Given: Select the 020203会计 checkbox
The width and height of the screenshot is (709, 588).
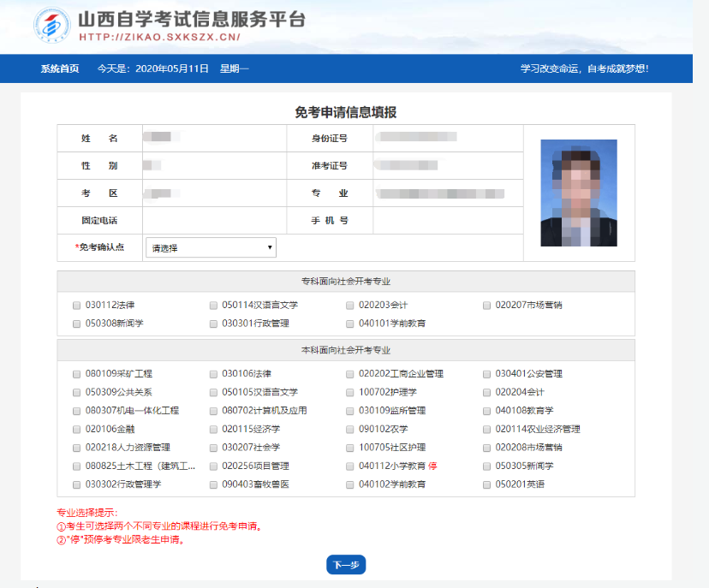Looking at the screenshot, I should pyautogui.click(x=350, y=306).
